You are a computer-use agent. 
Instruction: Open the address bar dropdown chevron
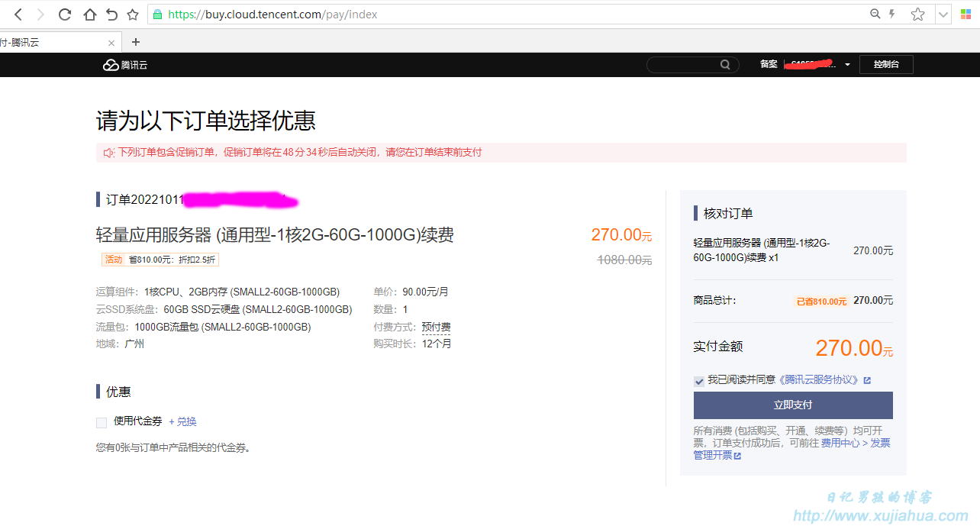[943, 15]
